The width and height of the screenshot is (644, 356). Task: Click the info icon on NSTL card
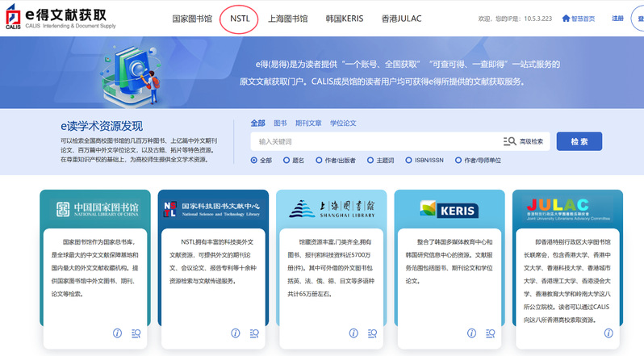[x=235, y=333]
